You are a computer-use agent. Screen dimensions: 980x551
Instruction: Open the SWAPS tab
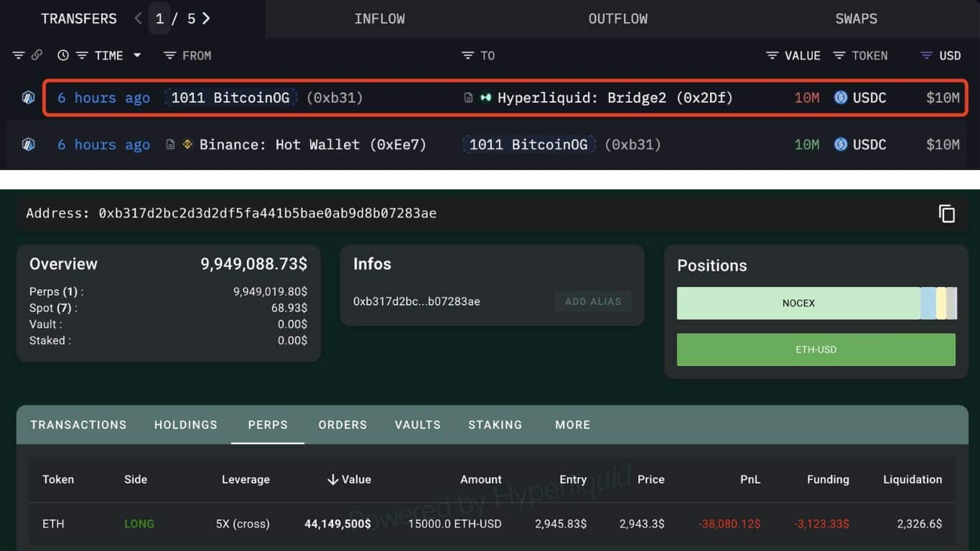click(x=856, y=19)
